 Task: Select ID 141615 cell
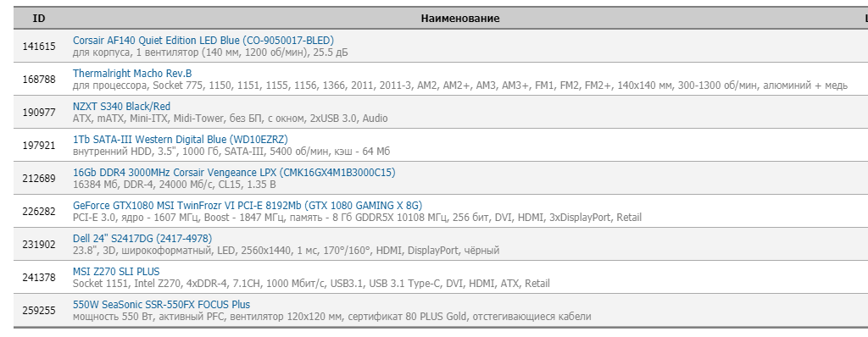39,47
